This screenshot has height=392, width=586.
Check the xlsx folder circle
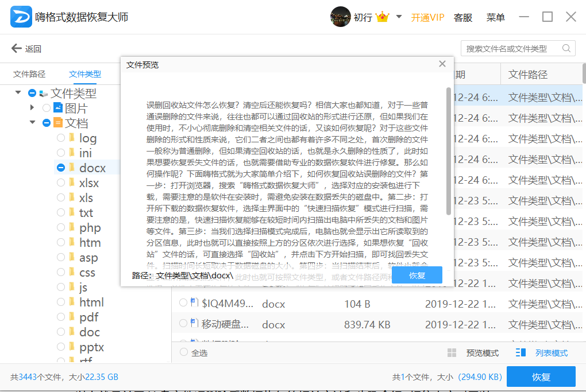[61, 183]
